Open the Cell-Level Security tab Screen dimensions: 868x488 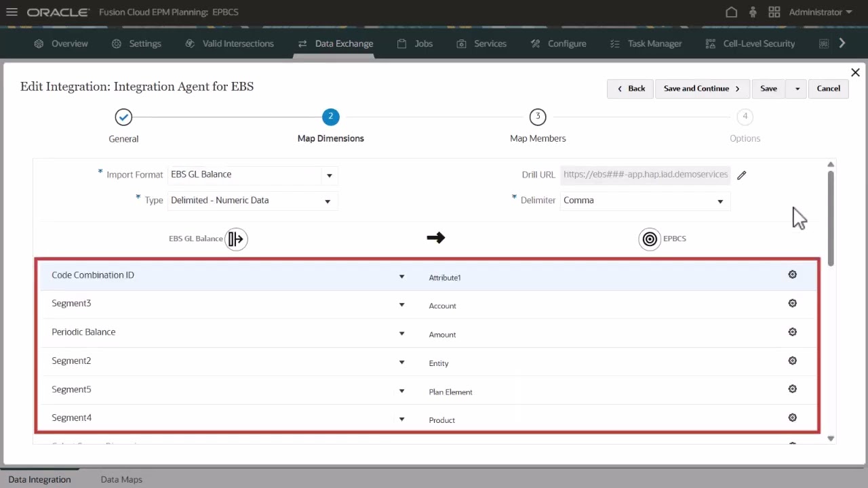(x=750, y=43)
